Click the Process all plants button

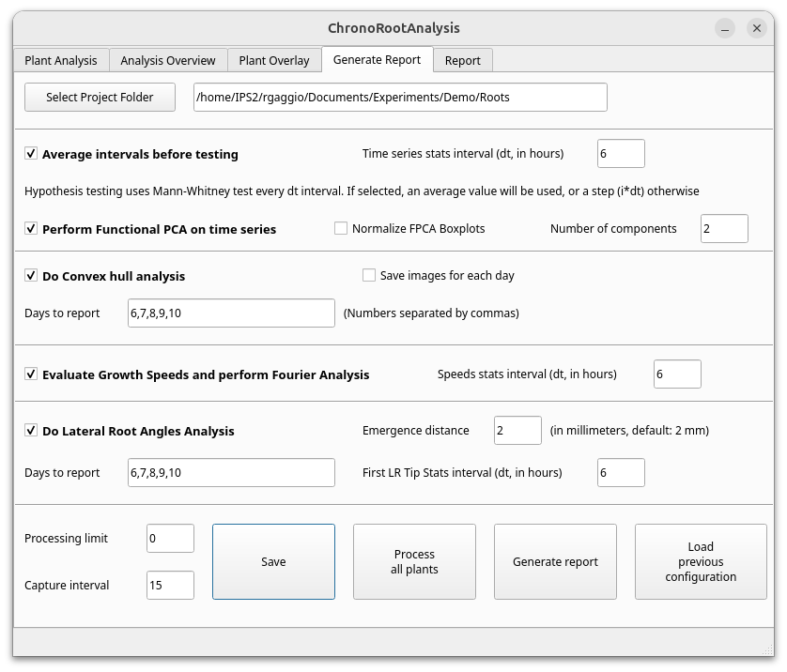414,561
